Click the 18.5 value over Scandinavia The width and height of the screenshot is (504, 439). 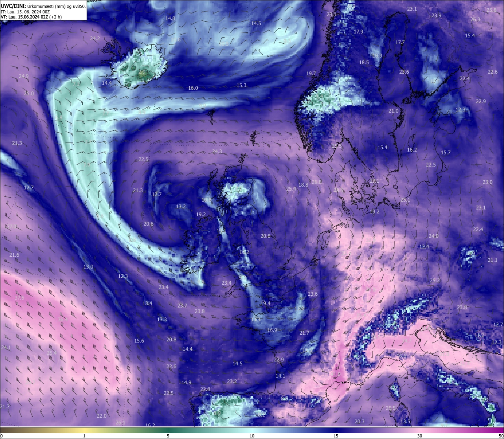(364, 63)
